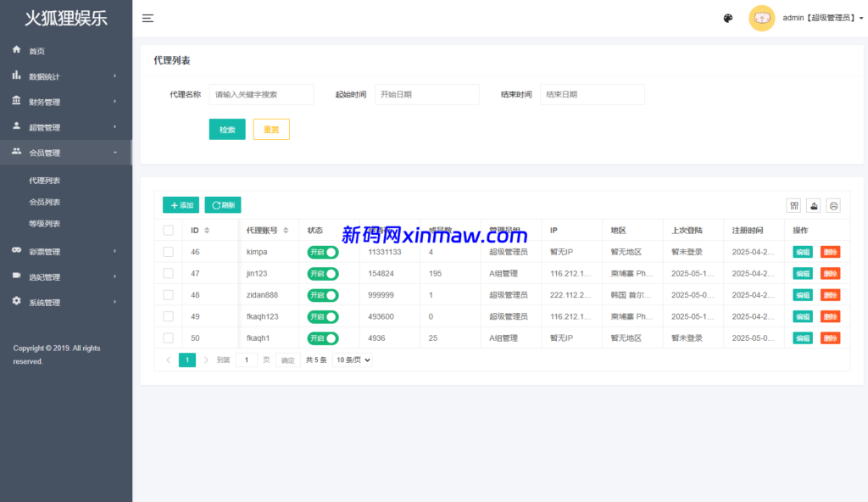Image resolution: width=868 pixels, height=502 pixels.
Task: Click the table export icon
Action: click(814, 205)
